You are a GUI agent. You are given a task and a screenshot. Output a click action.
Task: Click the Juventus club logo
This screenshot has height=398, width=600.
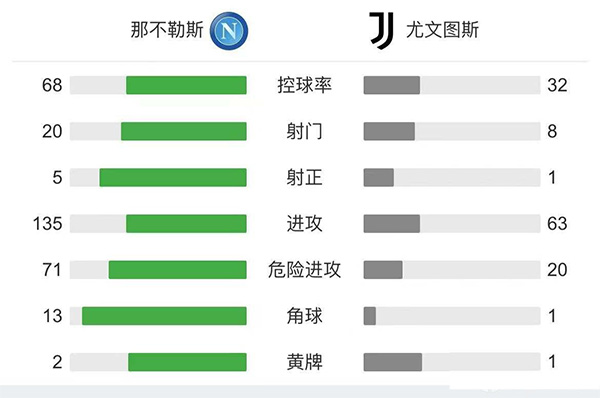coord(382,31)
